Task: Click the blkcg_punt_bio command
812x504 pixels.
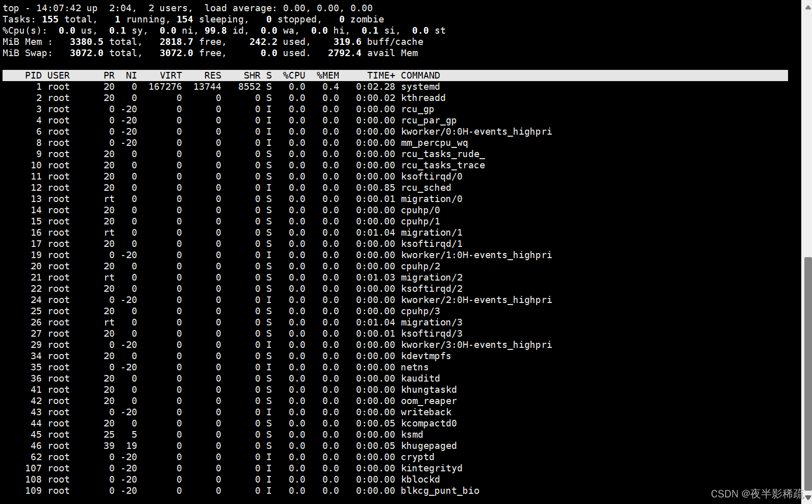Action: [x=440, y=491]
